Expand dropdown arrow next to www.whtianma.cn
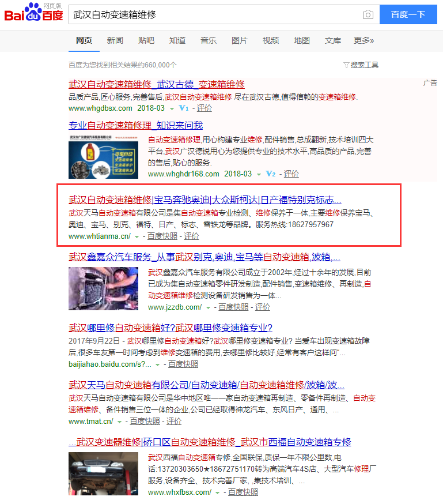 [137, 236]
